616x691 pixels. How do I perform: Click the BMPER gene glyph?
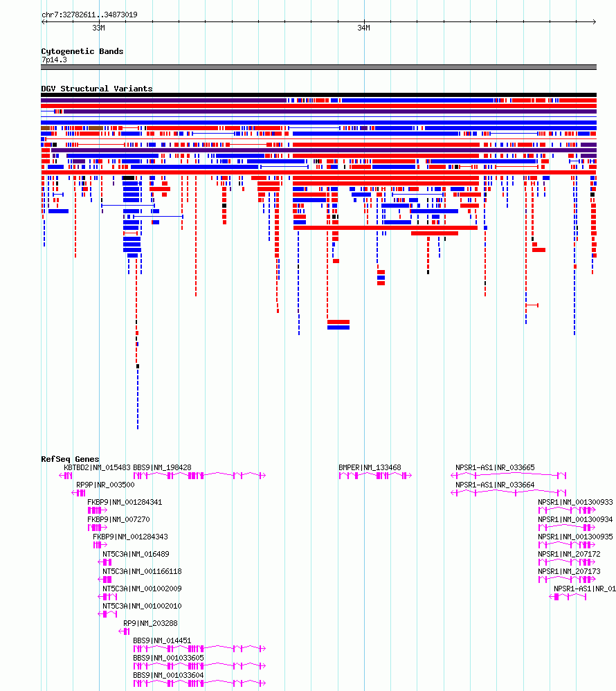tap(375, 476)
